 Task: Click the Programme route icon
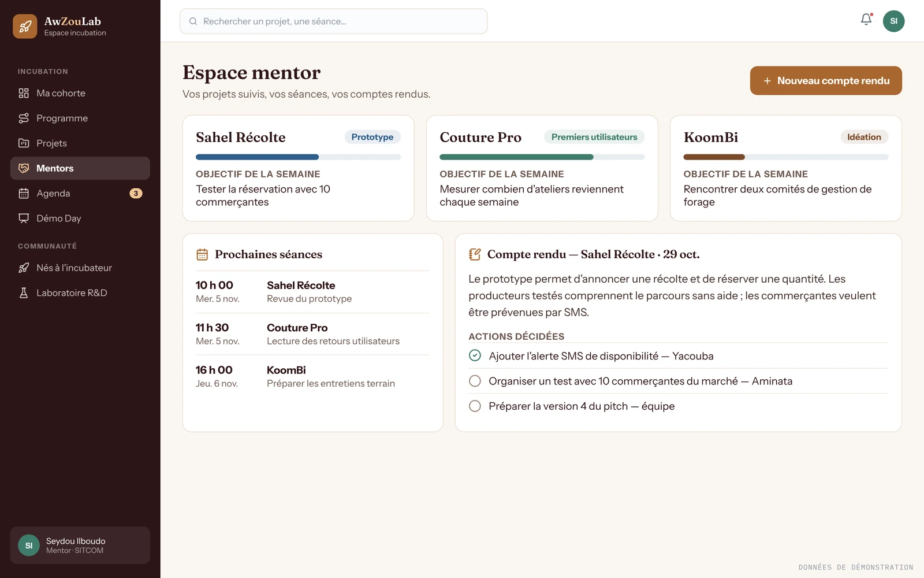point(24,118)
